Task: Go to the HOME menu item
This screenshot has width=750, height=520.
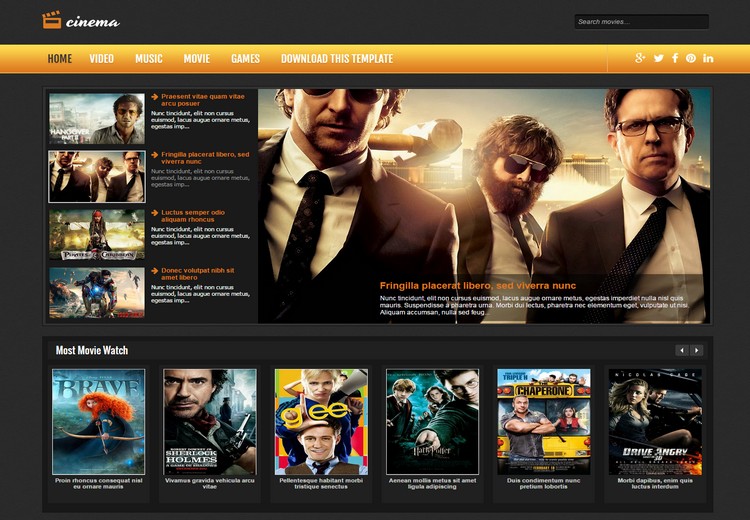Action: click(60, 59)
